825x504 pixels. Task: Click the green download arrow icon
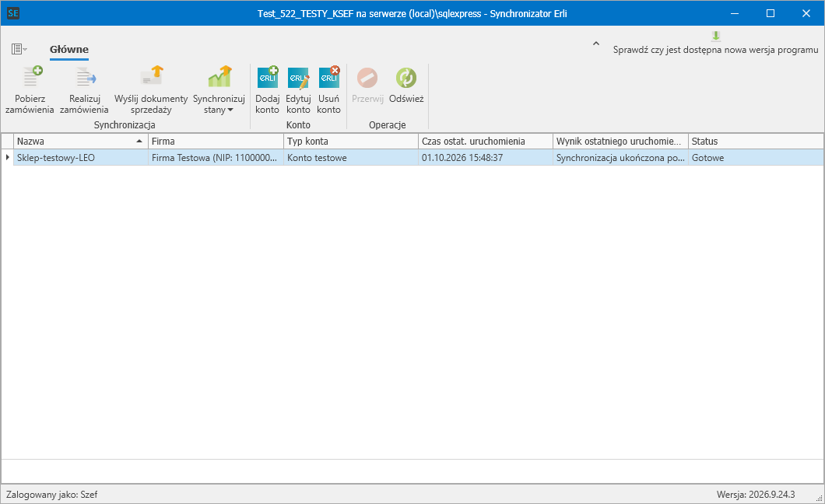tap(716, 36)
